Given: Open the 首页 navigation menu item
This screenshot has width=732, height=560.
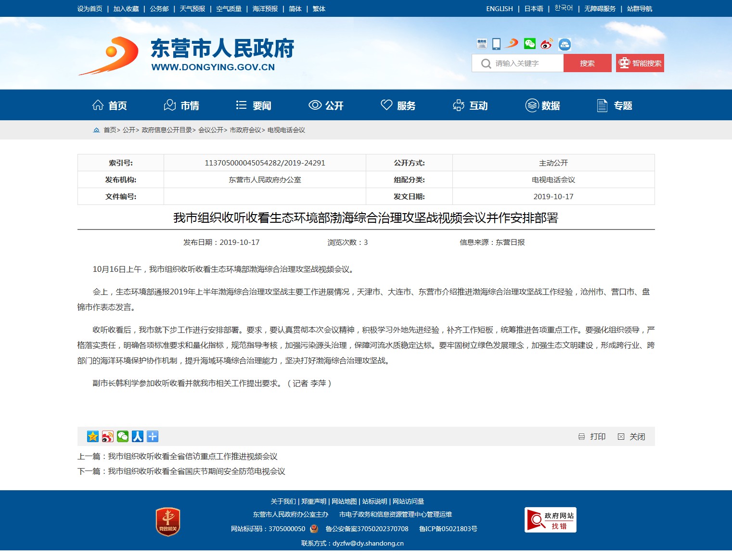Looking at the screenshot, I should pyautogui.click(x=110, y=105).
